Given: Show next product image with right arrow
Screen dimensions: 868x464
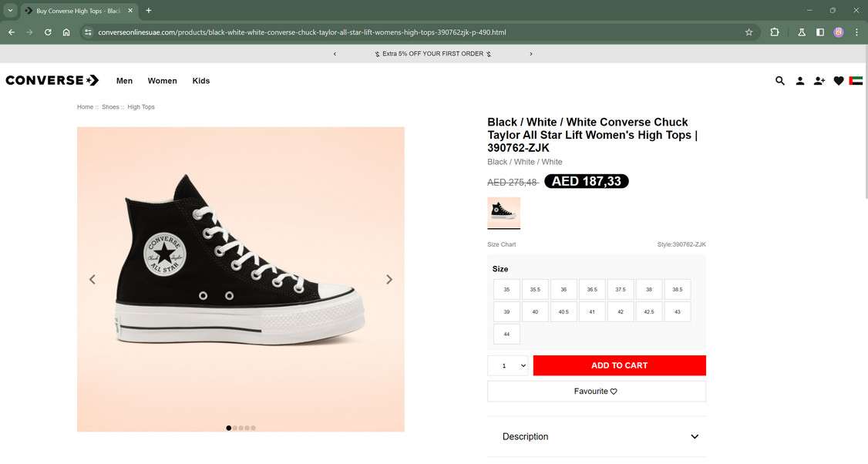Looking at the screenshot, I should tap(389, 280).
